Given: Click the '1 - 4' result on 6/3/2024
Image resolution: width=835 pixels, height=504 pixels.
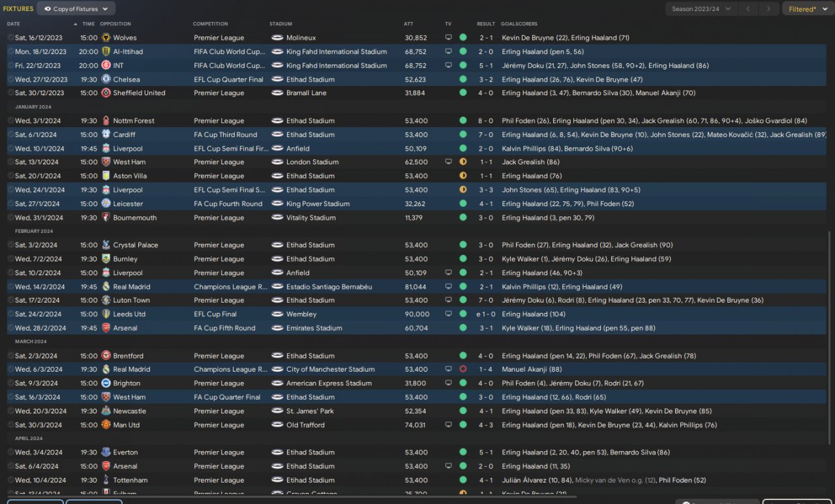Looking at the screenshot, I should click(x=486, y=370).
